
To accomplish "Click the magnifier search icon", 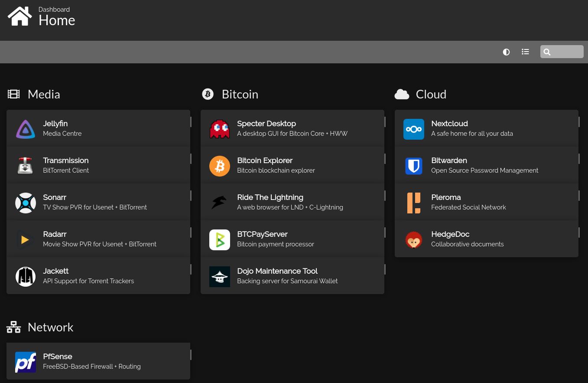I will pos(547,52).
